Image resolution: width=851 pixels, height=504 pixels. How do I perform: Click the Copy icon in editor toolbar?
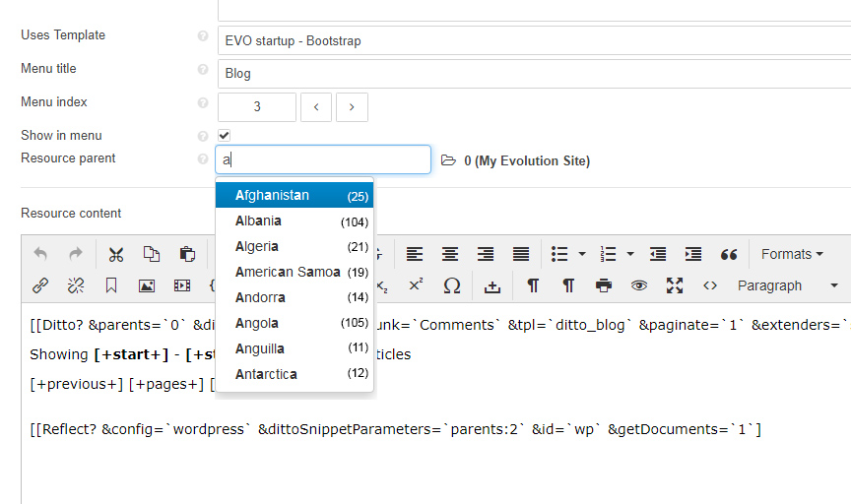coord(152,254)
